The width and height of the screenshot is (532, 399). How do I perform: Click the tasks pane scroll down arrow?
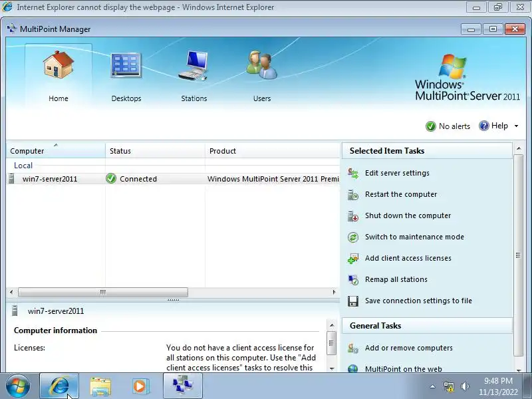click(x=519, y=370)
